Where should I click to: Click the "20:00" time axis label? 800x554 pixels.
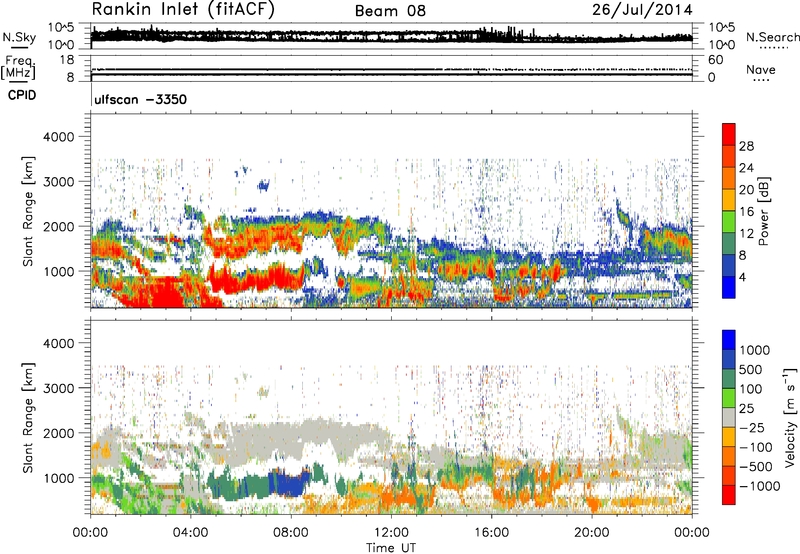591,533
